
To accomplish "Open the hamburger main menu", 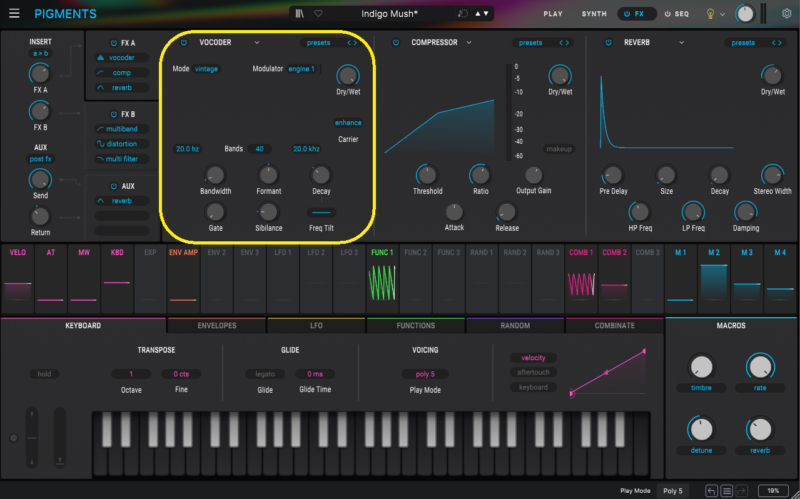I will pos(14,13).
